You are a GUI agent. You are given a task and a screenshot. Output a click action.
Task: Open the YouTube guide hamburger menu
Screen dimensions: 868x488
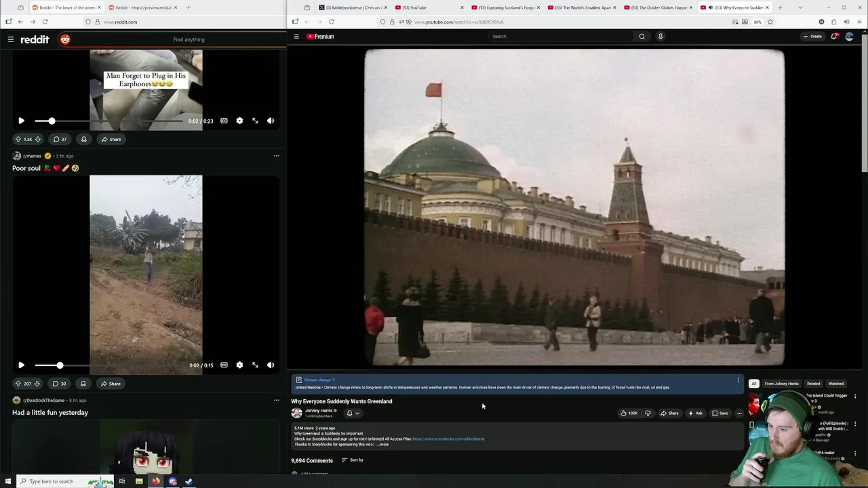[296, 37]
